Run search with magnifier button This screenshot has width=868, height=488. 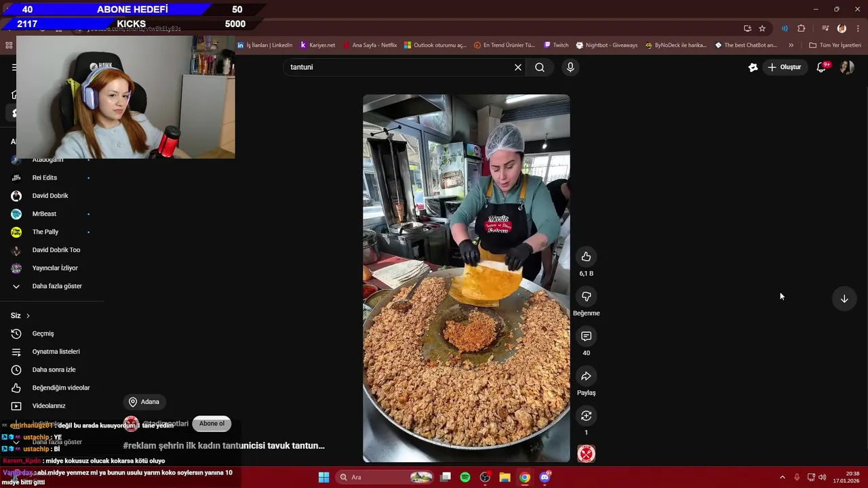[x=540, y=67]
